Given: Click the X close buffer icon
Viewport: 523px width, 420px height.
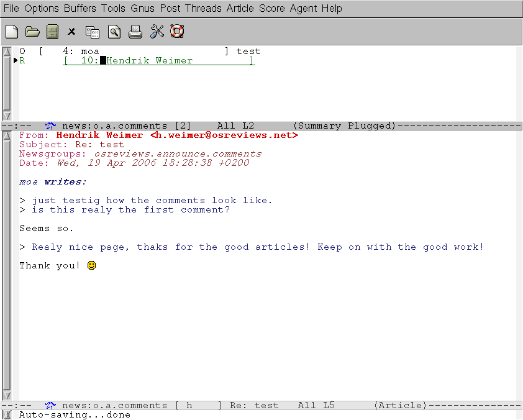Looking at the screenshot, I should point(72,31).
